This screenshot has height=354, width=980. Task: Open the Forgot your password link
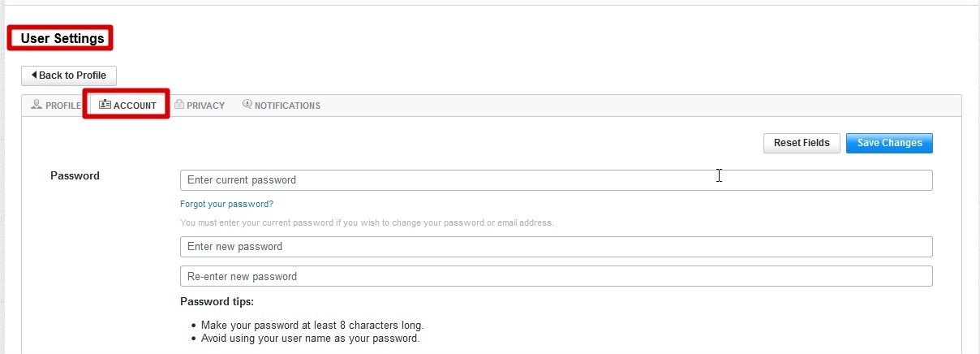click(x=226, y=204)
